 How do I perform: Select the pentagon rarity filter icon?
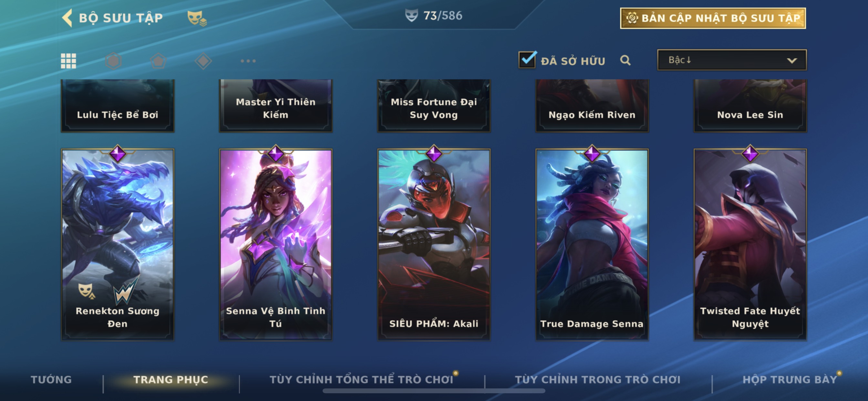tap(158, 61)
